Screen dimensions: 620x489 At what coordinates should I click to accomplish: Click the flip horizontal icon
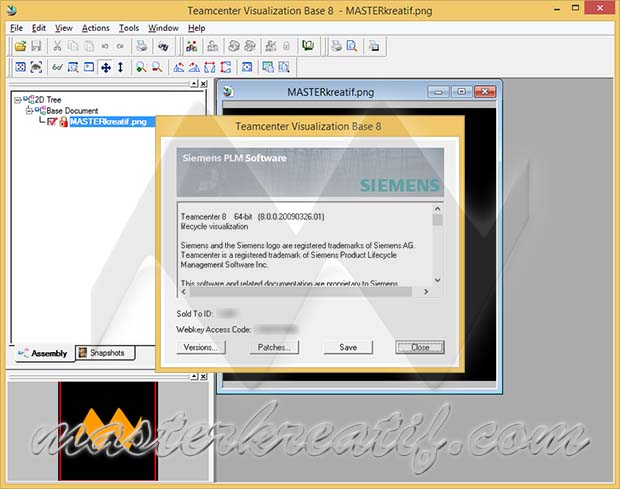210,68
